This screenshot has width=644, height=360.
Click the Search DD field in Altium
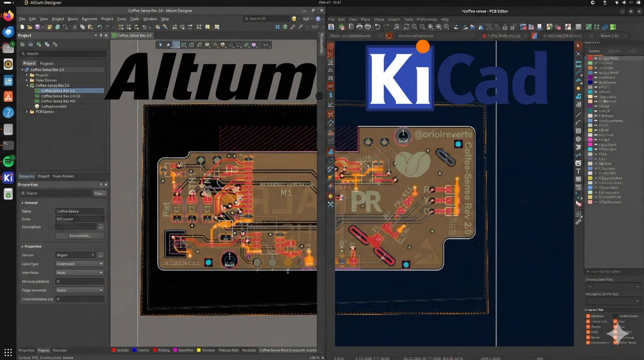266,19
